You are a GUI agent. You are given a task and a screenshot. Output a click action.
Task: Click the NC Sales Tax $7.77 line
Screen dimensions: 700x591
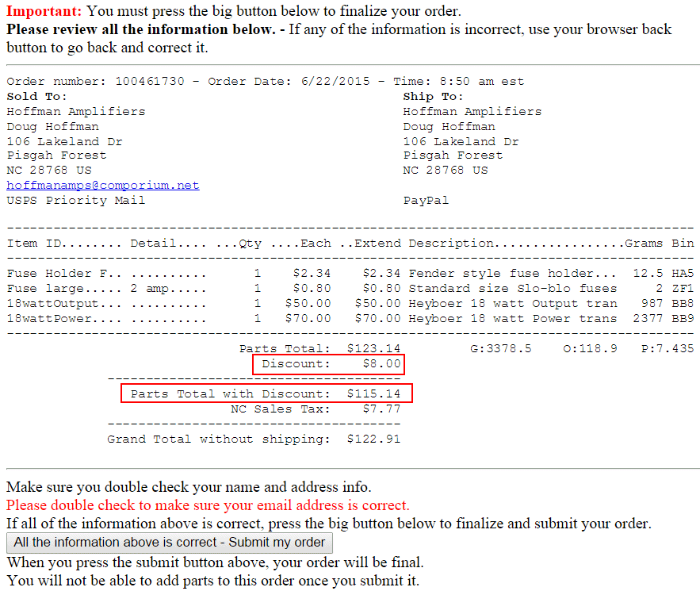[315, 409]
